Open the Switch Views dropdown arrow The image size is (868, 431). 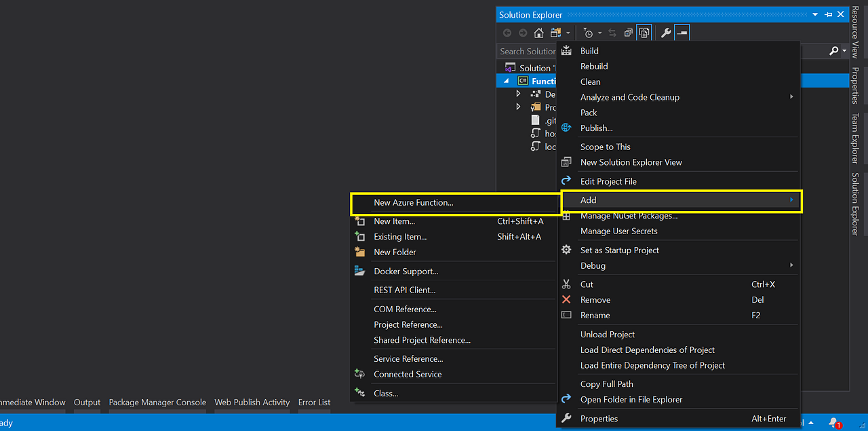pyautogui.click(x=568, y=32)
